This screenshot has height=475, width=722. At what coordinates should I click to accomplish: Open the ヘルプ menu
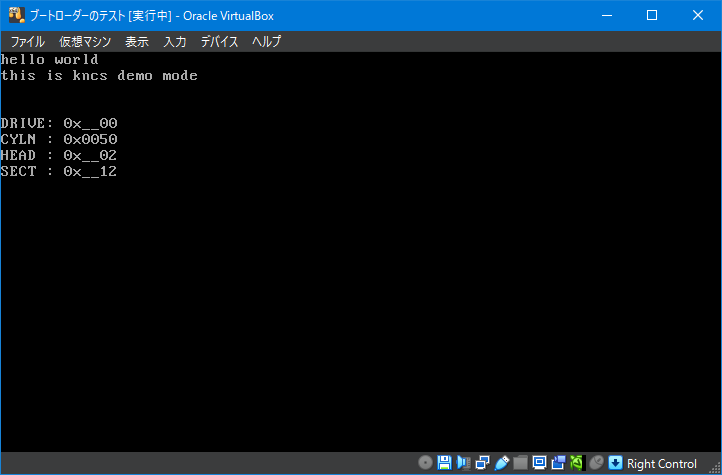coord(267,42)
